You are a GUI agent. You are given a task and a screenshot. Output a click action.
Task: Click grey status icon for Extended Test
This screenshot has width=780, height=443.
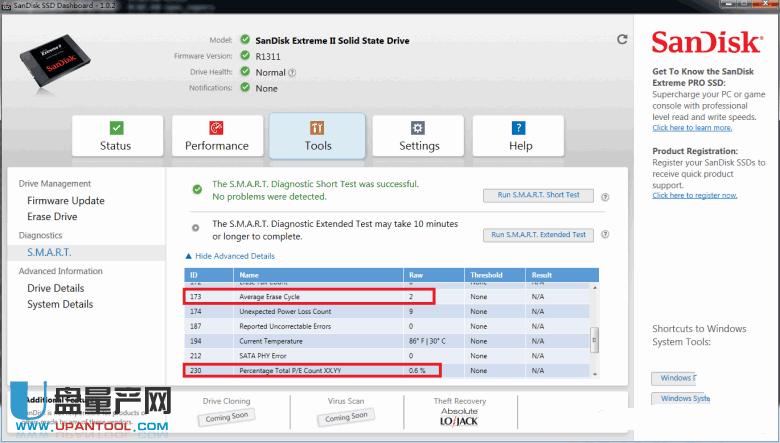[x=196, y=228]
